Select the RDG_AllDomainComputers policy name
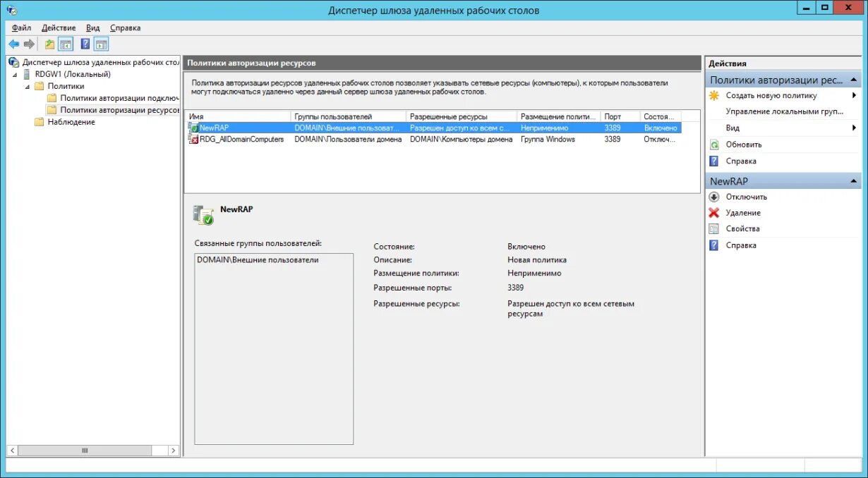The height and width of the screenshot is (478, 868). pyautogui.click(x=241, y=140)
